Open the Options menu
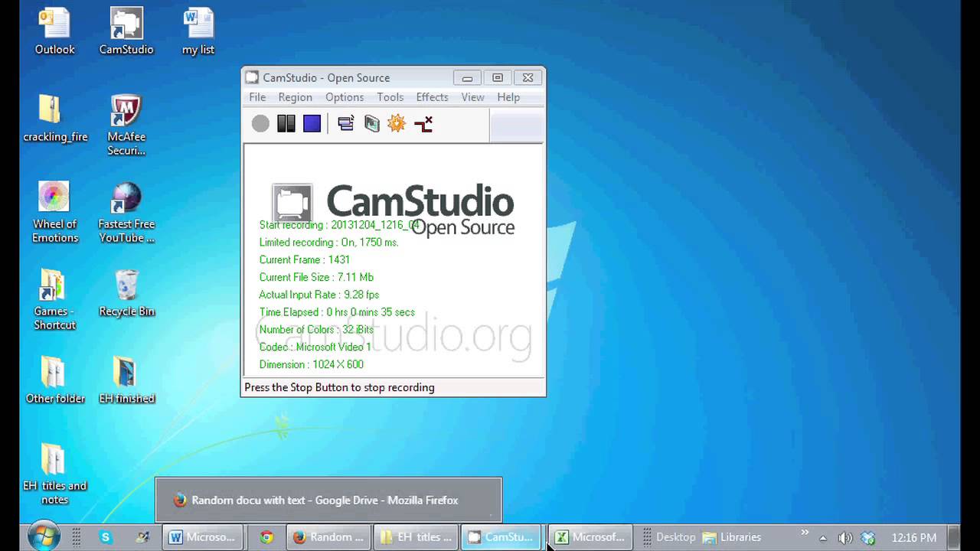This screenshot has width=980, height=551. (x=345, y=97)
